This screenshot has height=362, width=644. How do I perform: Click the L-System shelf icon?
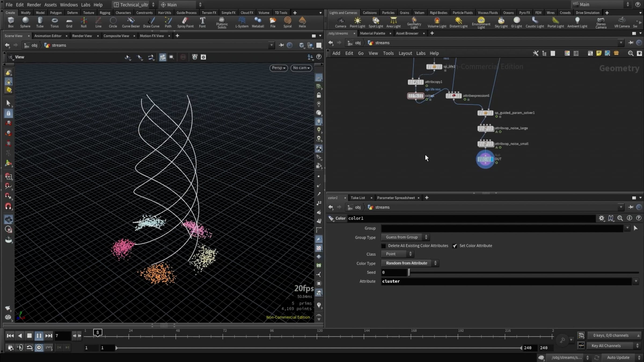(242, 23)
